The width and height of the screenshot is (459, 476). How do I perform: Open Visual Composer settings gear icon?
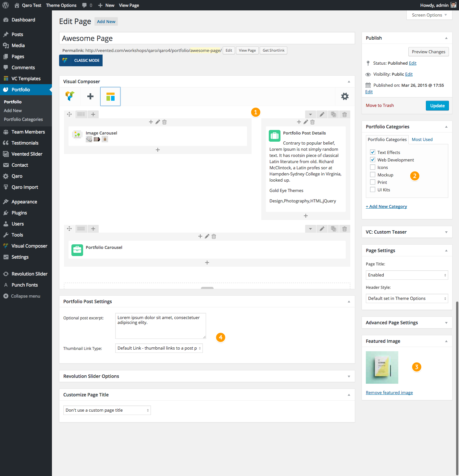click(345, 96)
